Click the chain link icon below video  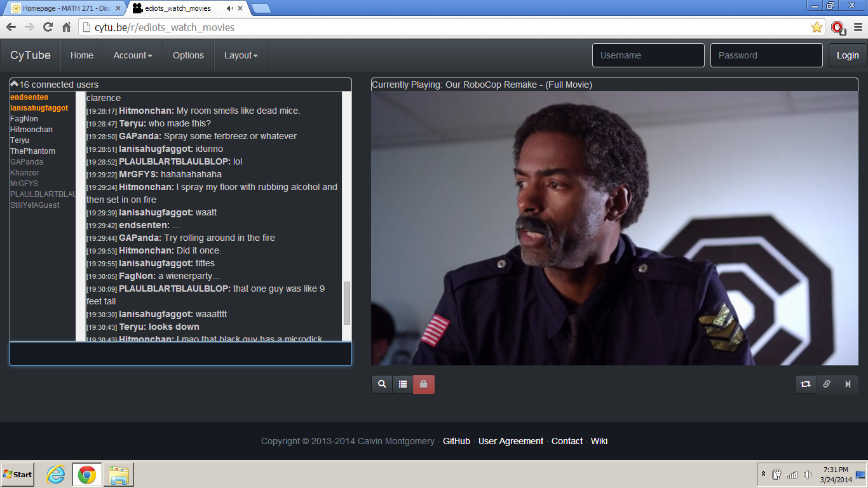pos(827,384)
